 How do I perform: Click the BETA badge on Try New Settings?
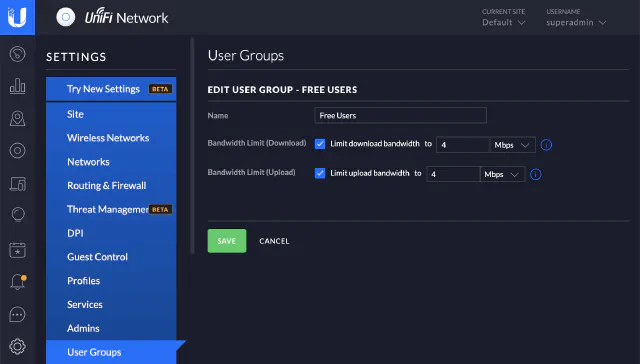pos(160,89)
